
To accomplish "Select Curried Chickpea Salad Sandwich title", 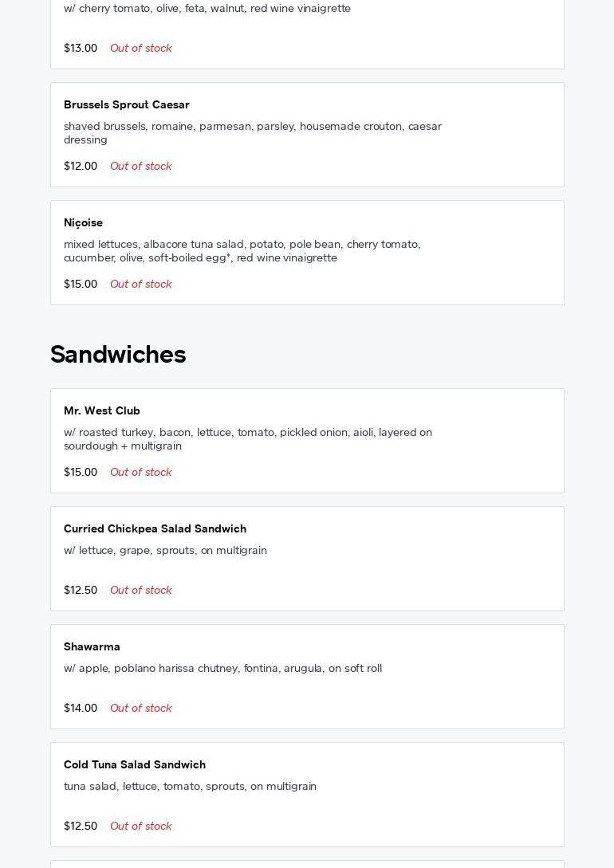I will [x=155, y=528].
